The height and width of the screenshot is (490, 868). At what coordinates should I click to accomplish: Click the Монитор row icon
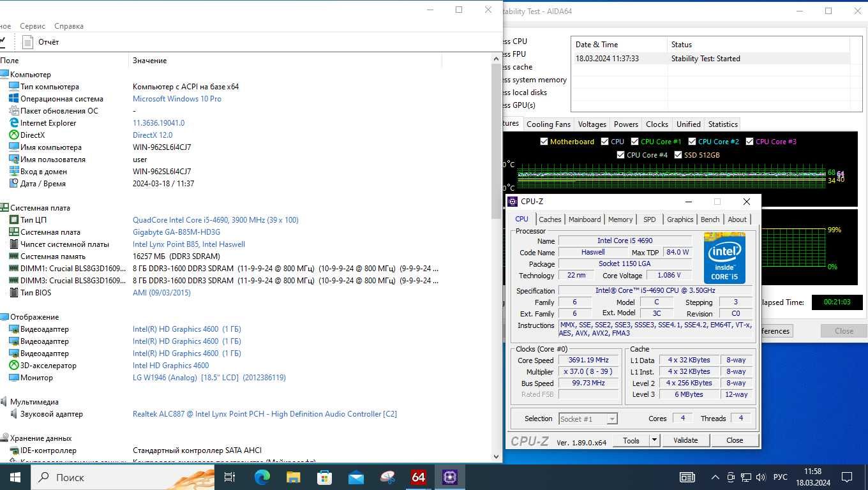coord(14,378)
